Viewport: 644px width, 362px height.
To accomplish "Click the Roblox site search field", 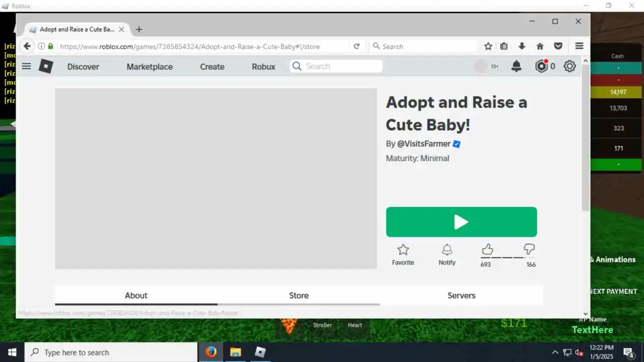I will point(336,66).
